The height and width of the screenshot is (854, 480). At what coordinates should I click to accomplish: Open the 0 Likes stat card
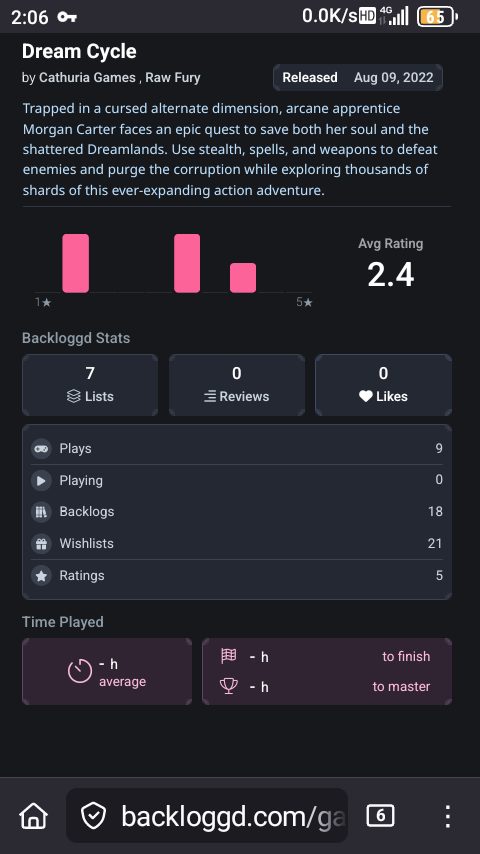click(x=384, y=385)
